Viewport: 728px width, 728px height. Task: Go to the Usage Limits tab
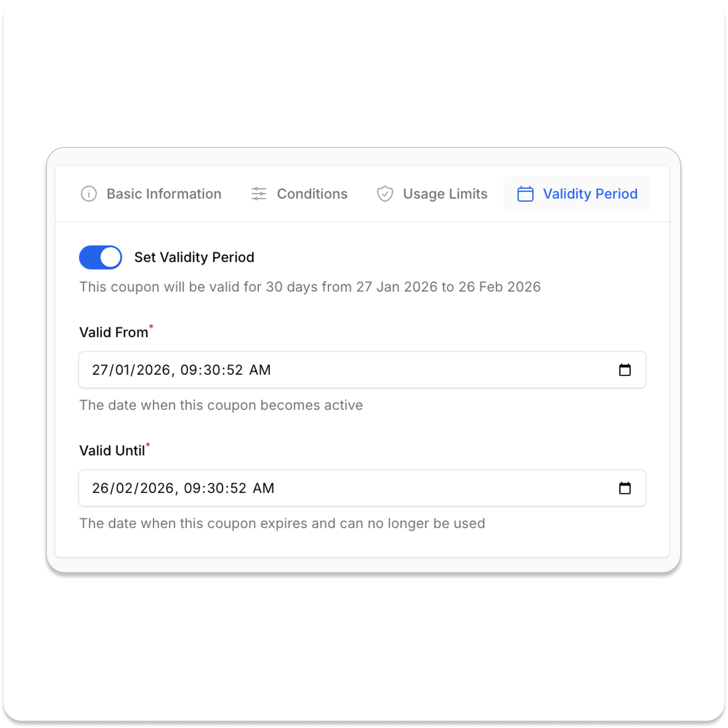coord(445,194)
